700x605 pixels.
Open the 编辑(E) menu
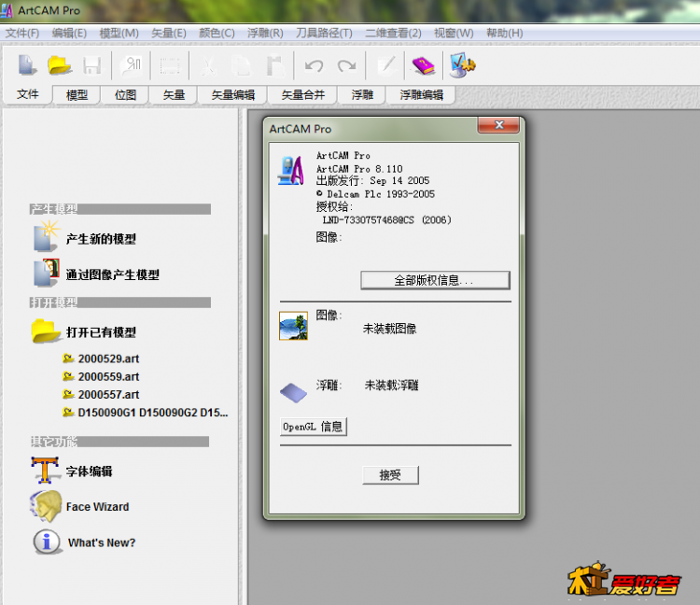pyautogui.click(x=69, y=33)
